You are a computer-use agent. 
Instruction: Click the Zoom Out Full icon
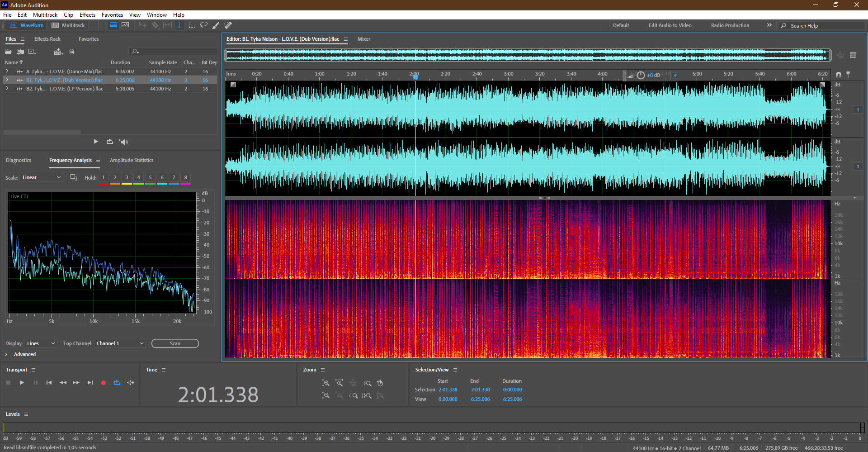(353, 383)
